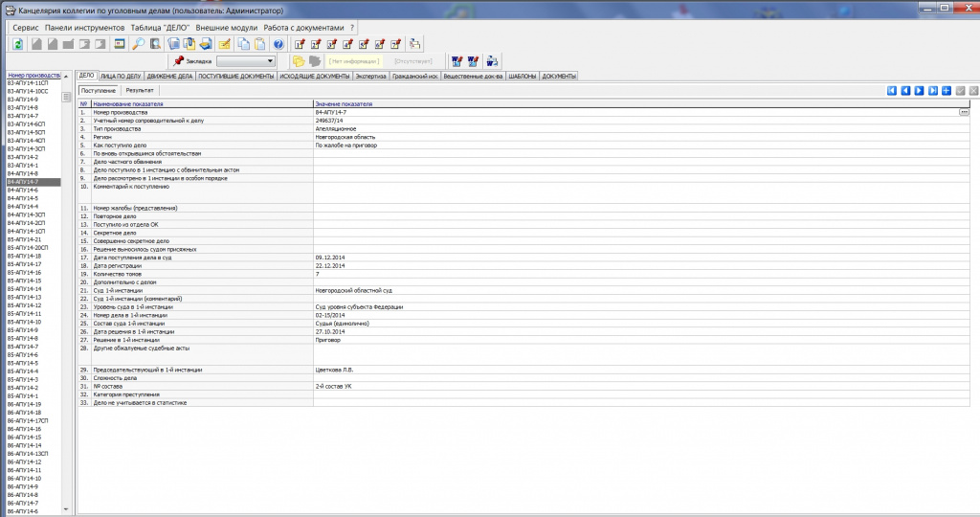Click value Цветкова Л.В.
Image resolution: width=980 pixels, height=517 pixels.
(x=334, y=371)
